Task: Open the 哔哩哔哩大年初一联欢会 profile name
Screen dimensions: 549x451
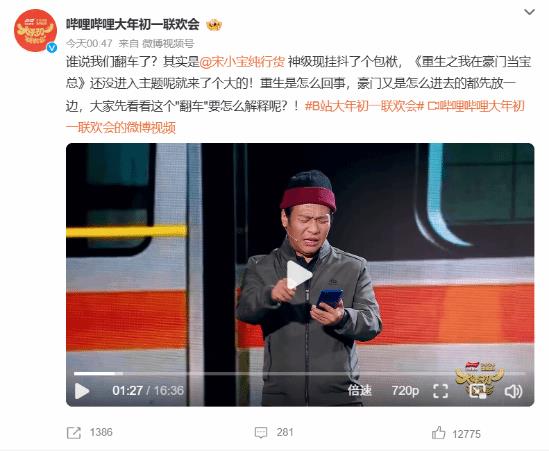Action: pos(133,25)
